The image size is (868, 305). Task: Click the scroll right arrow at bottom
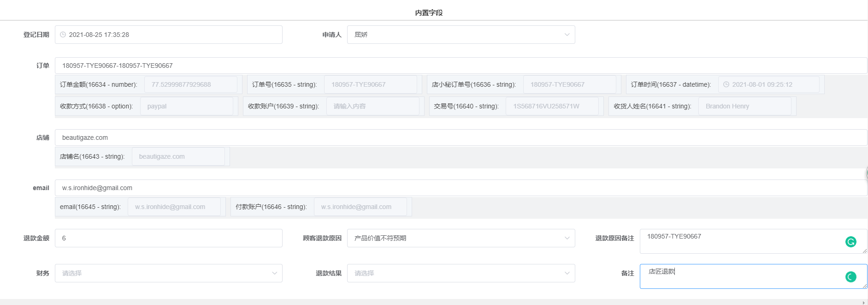863,303
